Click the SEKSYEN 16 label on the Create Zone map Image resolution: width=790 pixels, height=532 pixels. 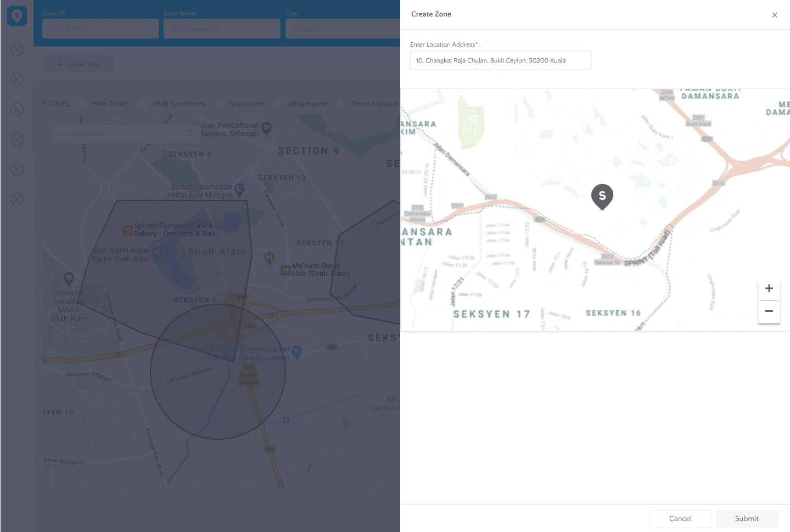613,313
